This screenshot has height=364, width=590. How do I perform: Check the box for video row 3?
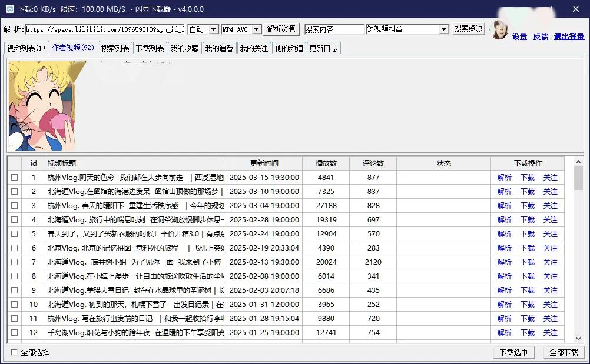click(x=14, y=205)
